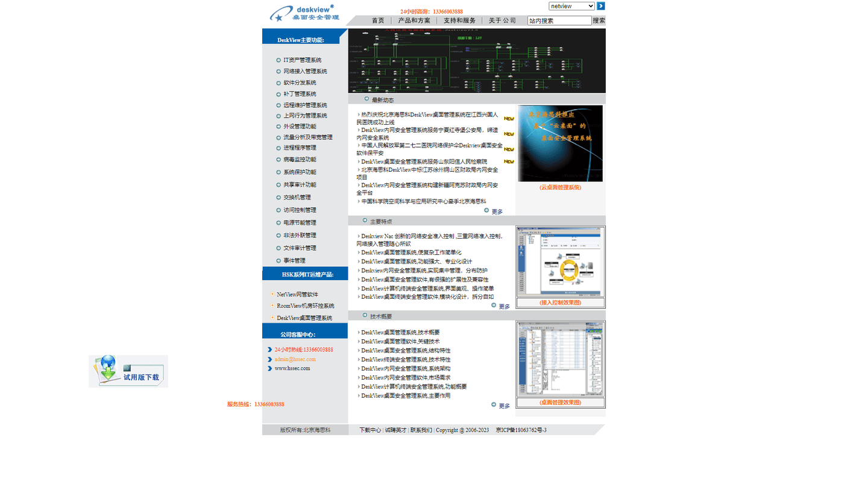The image size is (868, 488).
Task: Click the blue go arrow beside netview
Action: pyautogui.click(x=601, y=6)
